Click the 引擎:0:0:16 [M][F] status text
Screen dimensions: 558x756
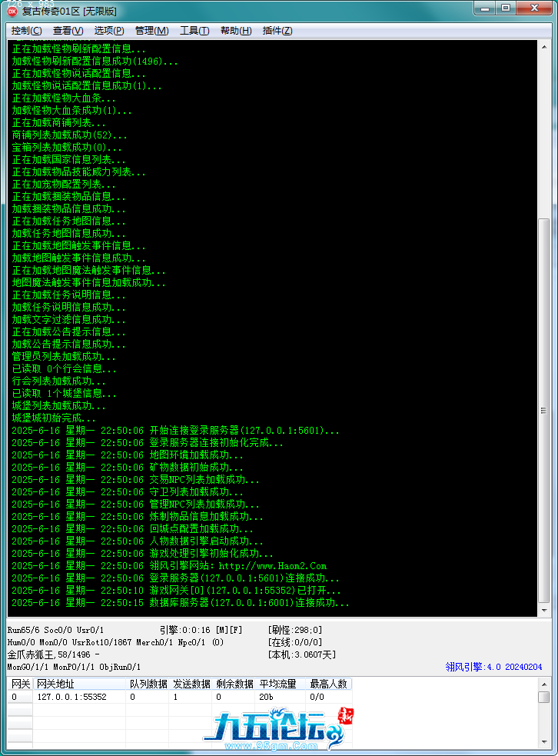(201, 630)
